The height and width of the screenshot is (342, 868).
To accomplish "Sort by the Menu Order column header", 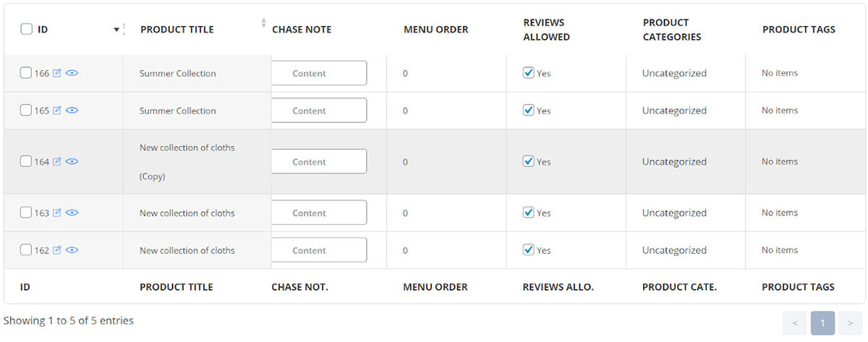I will point(435,30).
